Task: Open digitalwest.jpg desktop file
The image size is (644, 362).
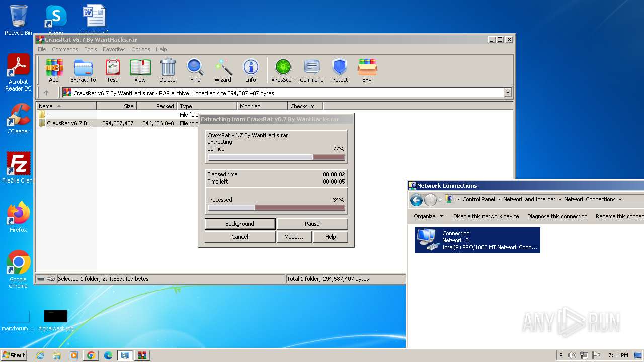Action: (55, 320)
